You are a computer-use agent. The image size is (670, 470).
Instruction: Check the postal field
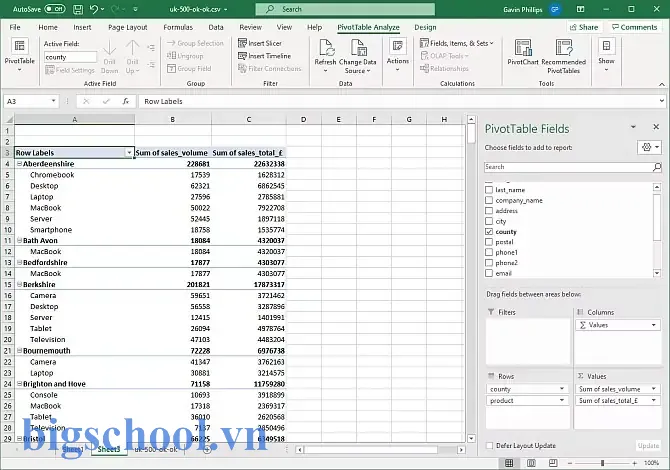pos(489,242)
